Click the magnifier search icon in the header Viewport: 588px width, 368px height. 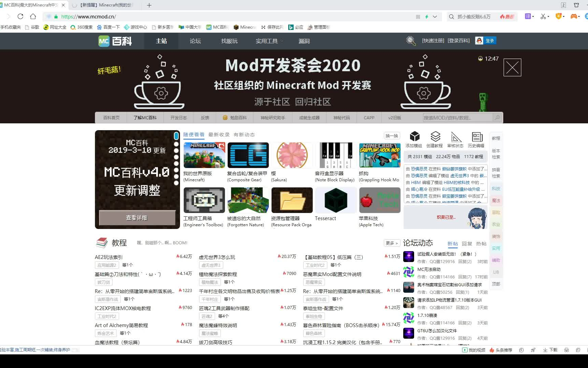pyautogui.click(x=411, y=41)
